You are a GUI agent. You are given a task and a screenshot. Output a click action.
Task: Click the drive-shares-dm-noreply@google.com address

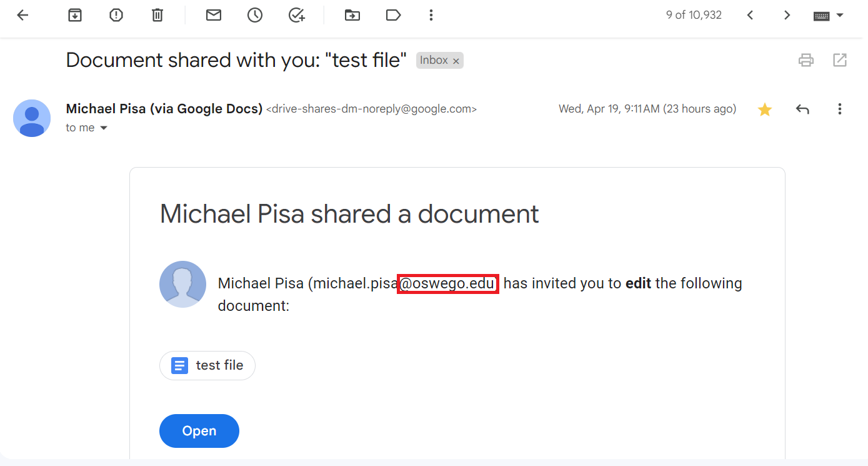pos(371,109)
